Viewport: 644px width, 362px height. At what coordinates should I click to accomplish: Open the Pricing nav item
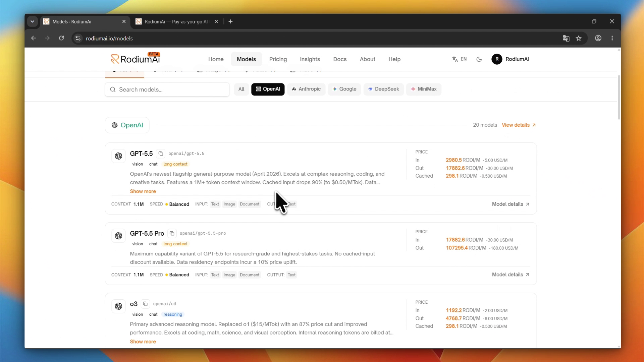coord(278,59)
